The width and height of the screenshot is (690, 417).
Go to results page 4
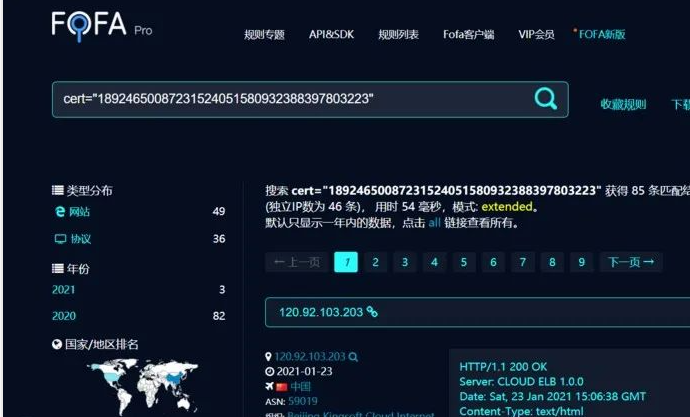pyautogui.click(x=434, y=262)
